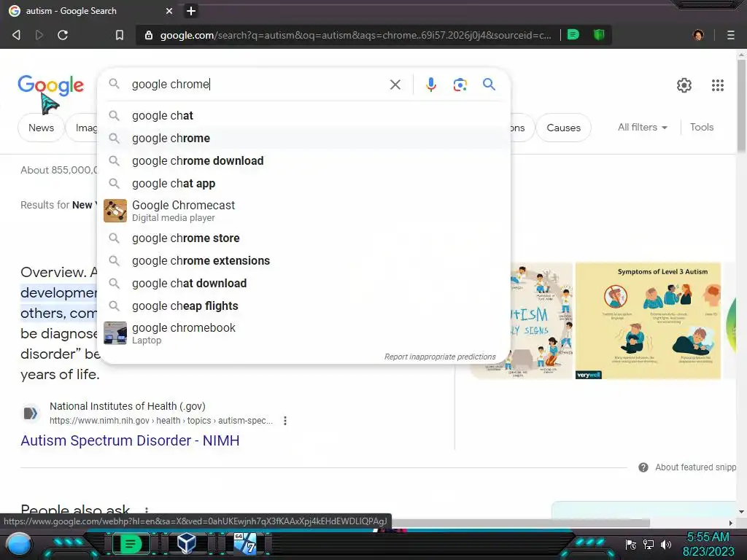Screen dimensions: 747x560
Task: Bookmark this page with the bookmark icon
Action: pos(119,35)
